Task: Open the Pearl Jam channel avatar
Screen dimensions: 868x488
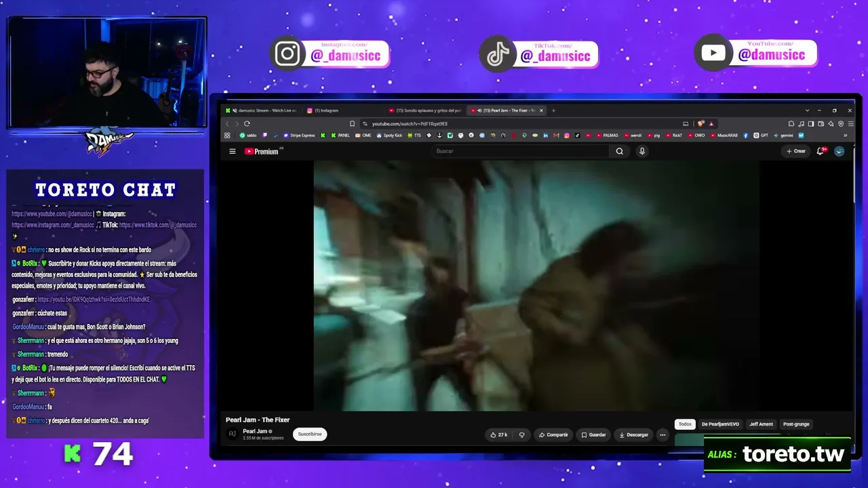Action: pos(233,434)
